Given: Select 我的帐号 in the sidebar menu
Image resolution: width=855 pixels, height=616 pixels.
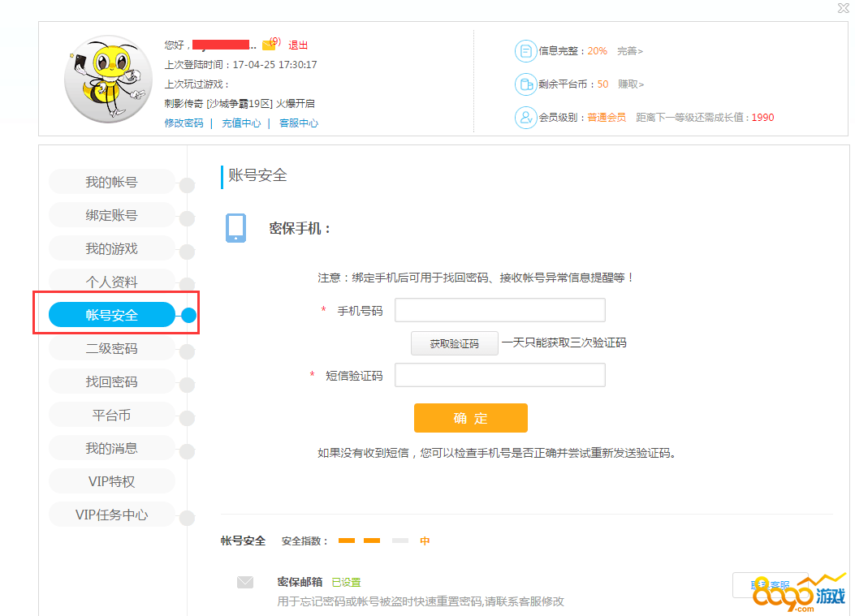Looking at the screenshot, I should point(112,182).
